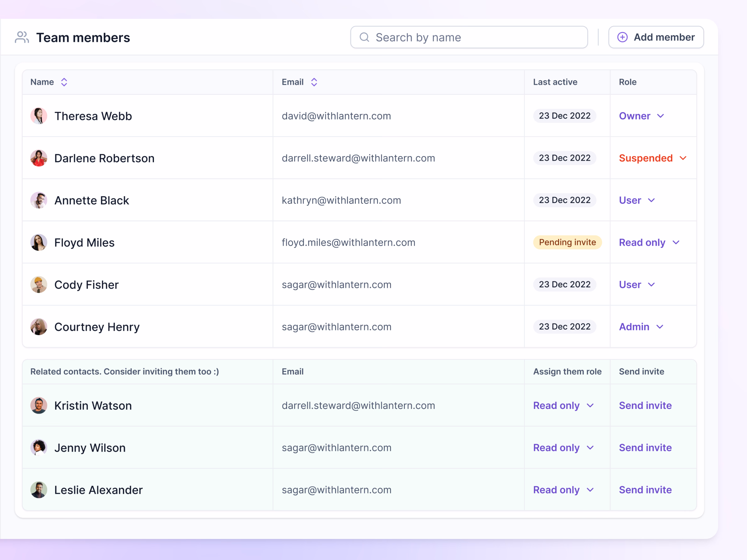Open Theresa Webb's Owner role dropdown
The height and width of the screenshot is (560, 747).
(642, 116)
